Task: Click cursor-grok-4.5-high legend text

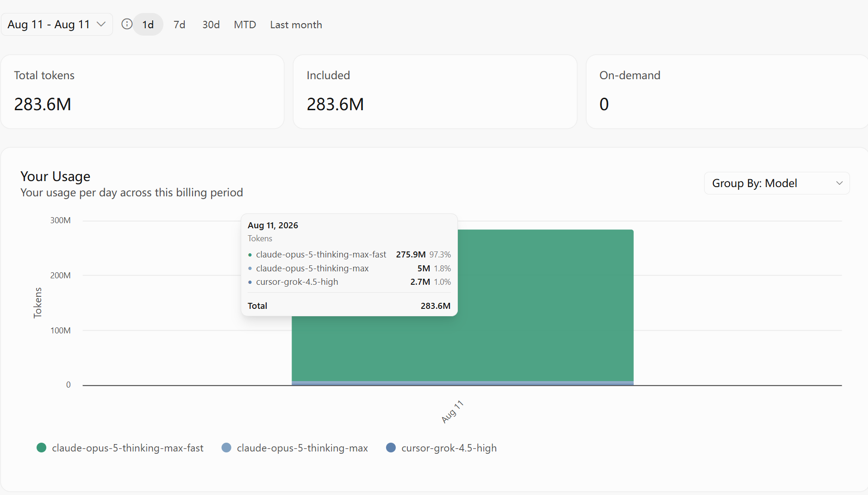Action: [x=449, y=448]
